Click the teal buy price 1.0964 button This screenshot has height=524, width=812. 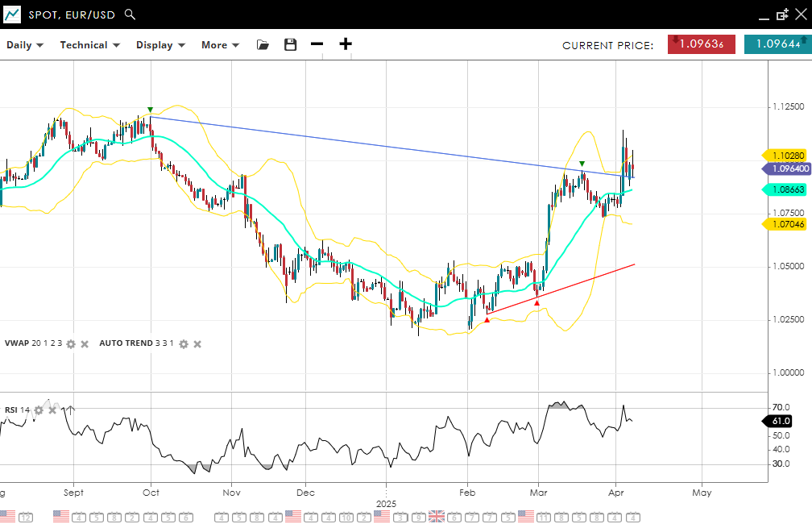[777, 44]
